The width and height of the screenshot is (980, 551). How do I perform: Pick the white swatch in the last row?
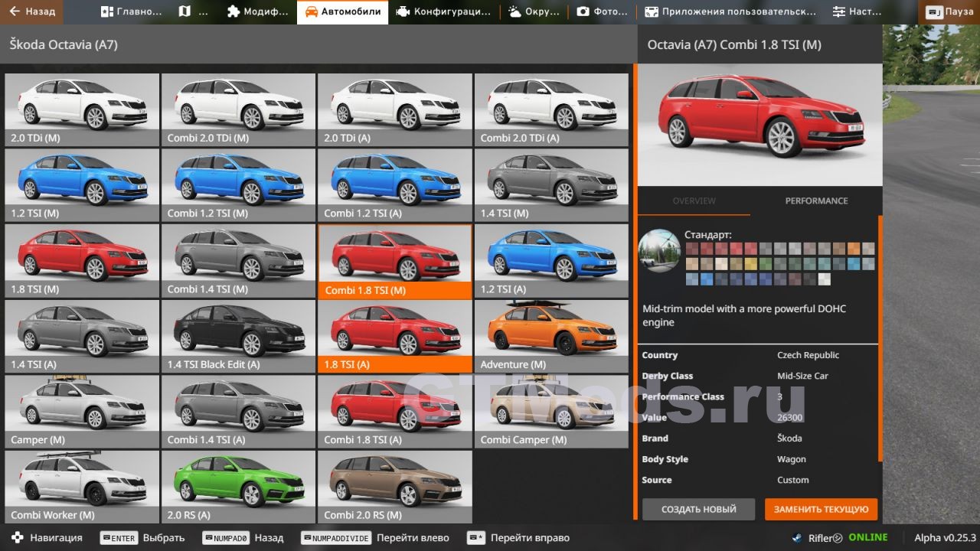tap(824, 279)
